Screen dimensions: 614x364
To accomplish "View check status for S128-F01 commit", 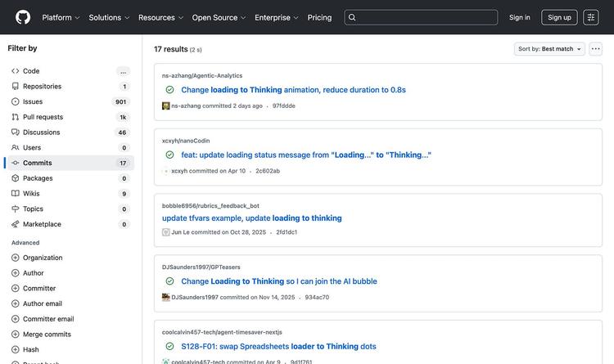I will (169, 346).
